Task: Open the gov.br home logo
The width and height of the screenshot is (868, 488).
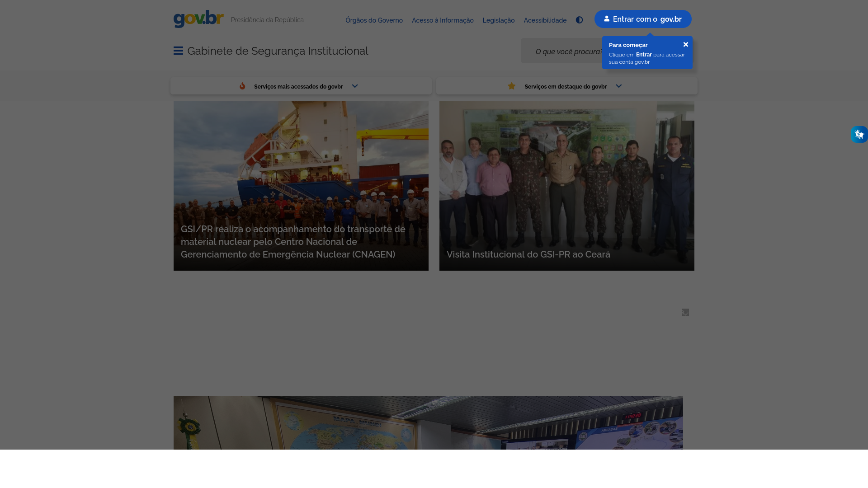Action: 198,19
